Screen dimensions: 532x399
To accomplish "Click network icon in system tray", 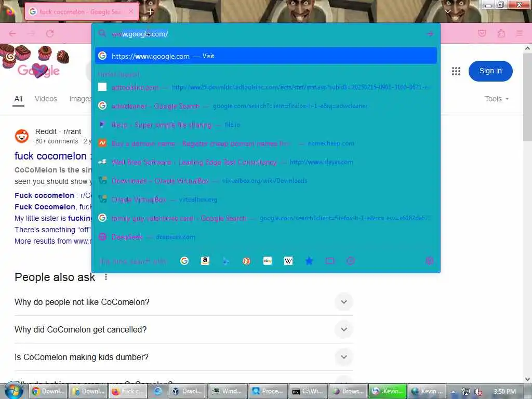I will pos(466,392).
